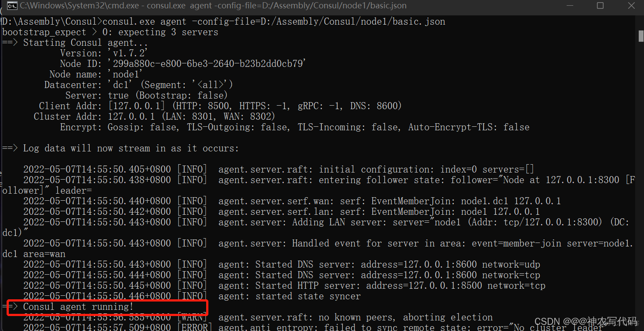Click the ERROR 'failed to sync remote state' line

coord(313,327)
